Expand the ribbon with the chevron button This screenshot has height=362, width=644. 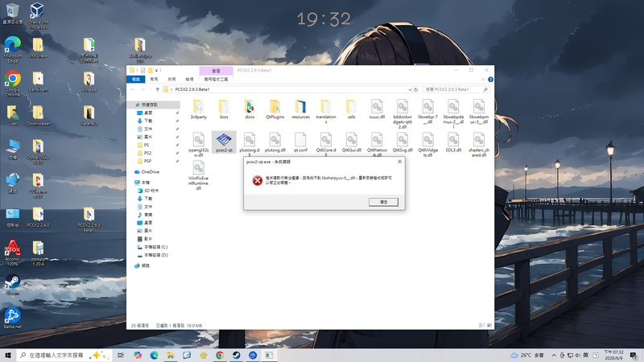[x=483, y=79]
